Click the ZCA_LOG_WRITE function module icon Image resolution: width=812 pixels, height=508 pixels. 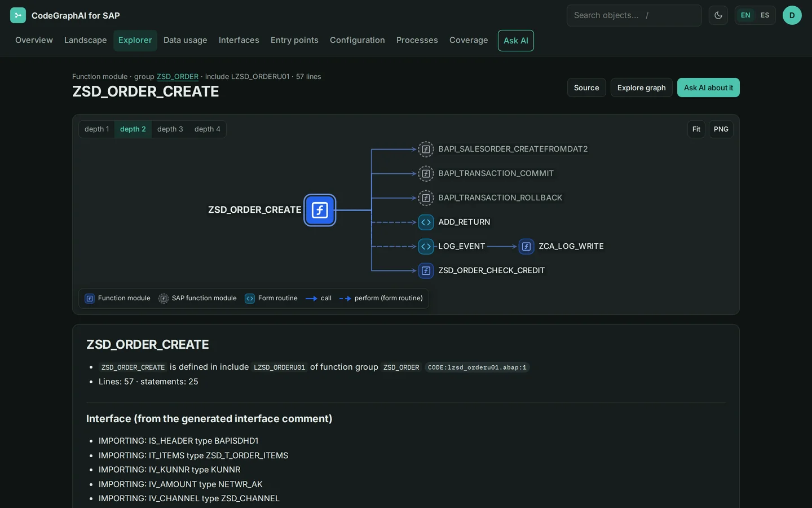tap(526, 247)
